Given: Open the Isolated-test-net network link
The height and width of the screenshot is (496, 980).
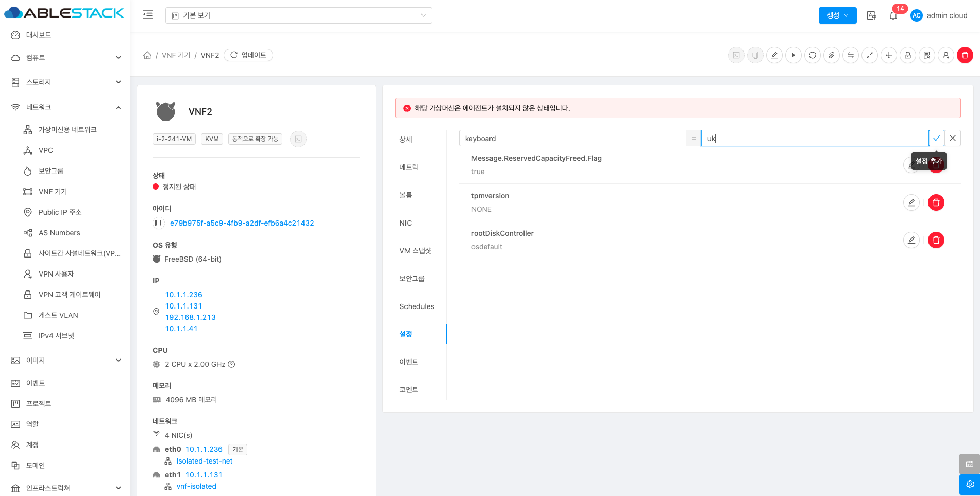Looking at the screenshot, I should click(x=205, y=461).
